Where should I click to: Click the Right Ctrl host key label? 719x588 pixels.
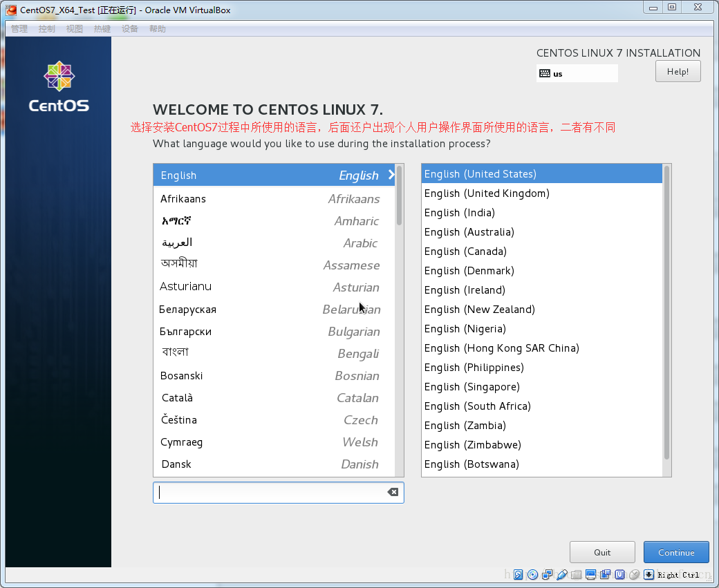coord(678,575)
